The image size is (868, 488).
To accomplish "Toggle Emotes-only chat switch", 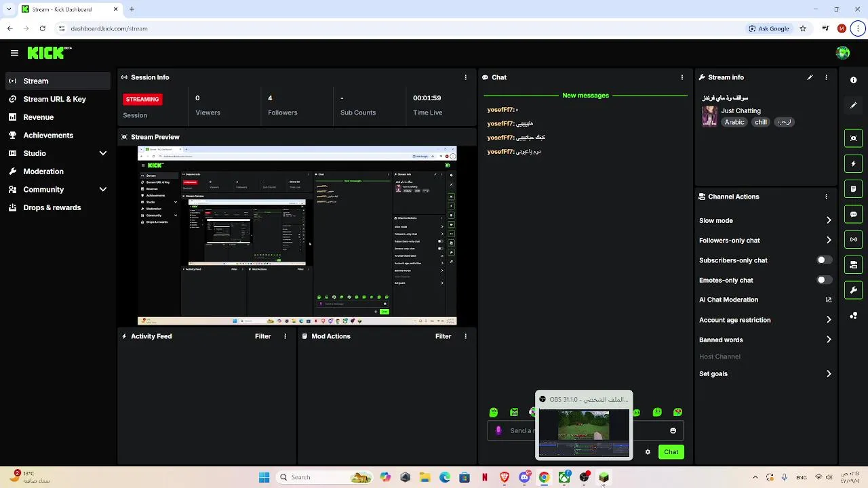I will pos(824,280).
